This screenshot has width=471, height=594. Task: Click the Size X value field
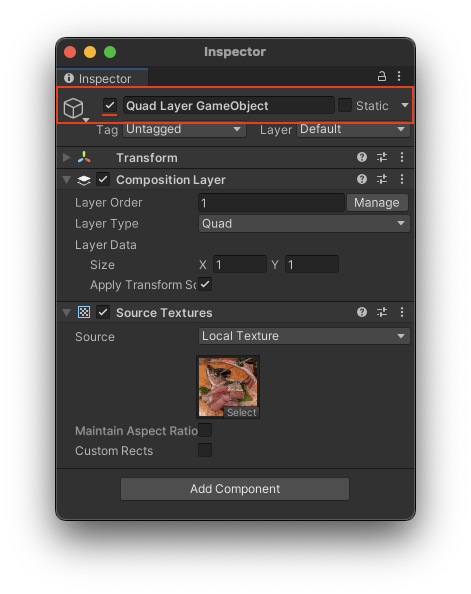[240, 264]
